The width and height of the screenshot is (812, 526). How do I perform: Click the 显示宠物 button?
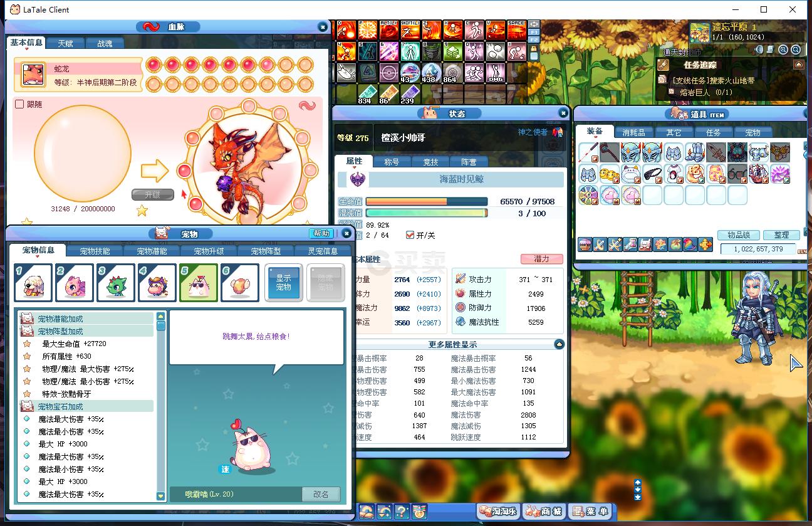pyautogui.click(x=284, y=283)
